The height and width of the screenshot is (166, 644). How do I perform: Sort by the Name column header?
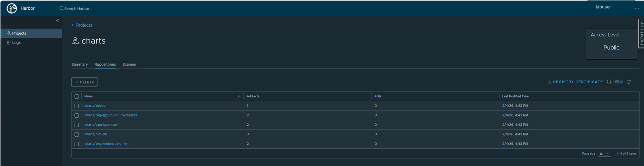89,96
